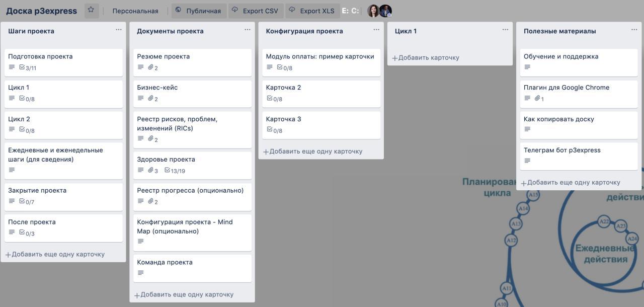The width and height of the screenshot is (644, 307).
Task: Click attachment badge on Бизнес-кейс card
Action: [153, 99]
